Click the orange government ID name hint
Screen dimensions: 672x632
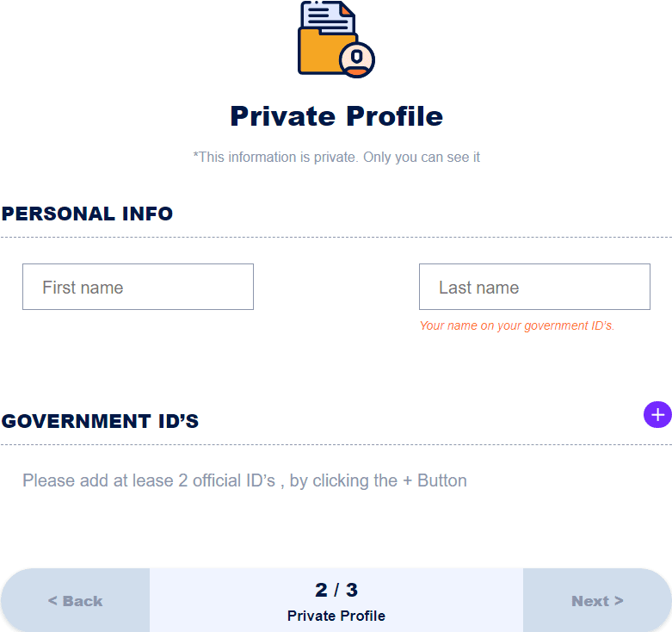click(x=517, y=325)
